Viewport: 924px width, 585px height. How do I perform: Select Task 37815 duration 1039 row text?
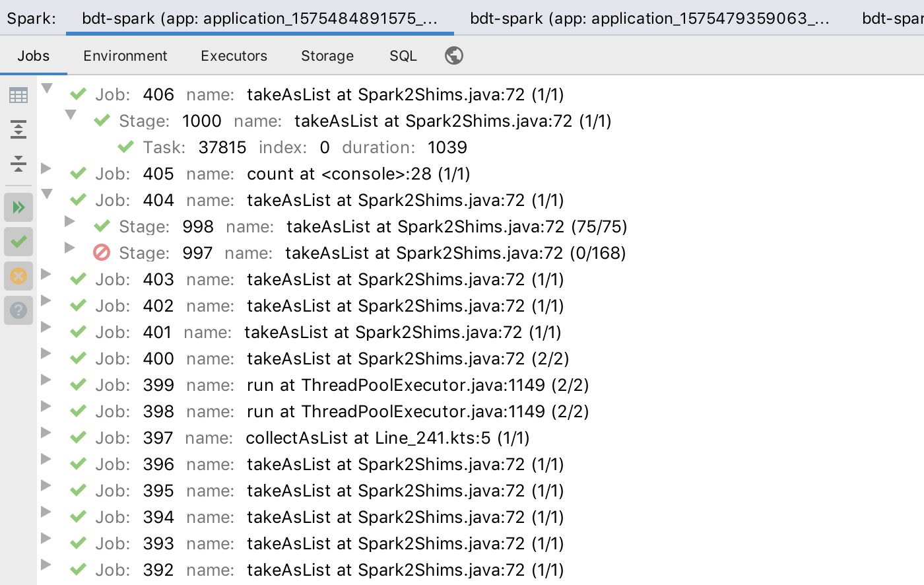point(305,147)
